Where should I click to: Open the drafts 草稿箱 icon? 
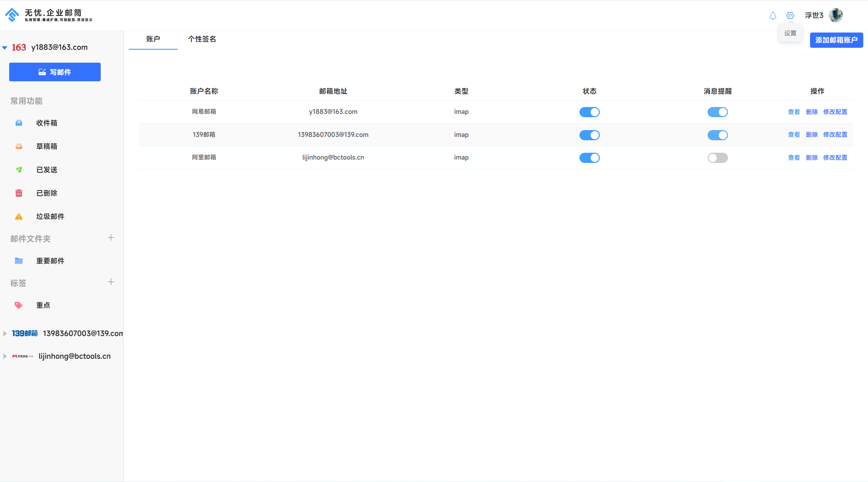(19, 146)
